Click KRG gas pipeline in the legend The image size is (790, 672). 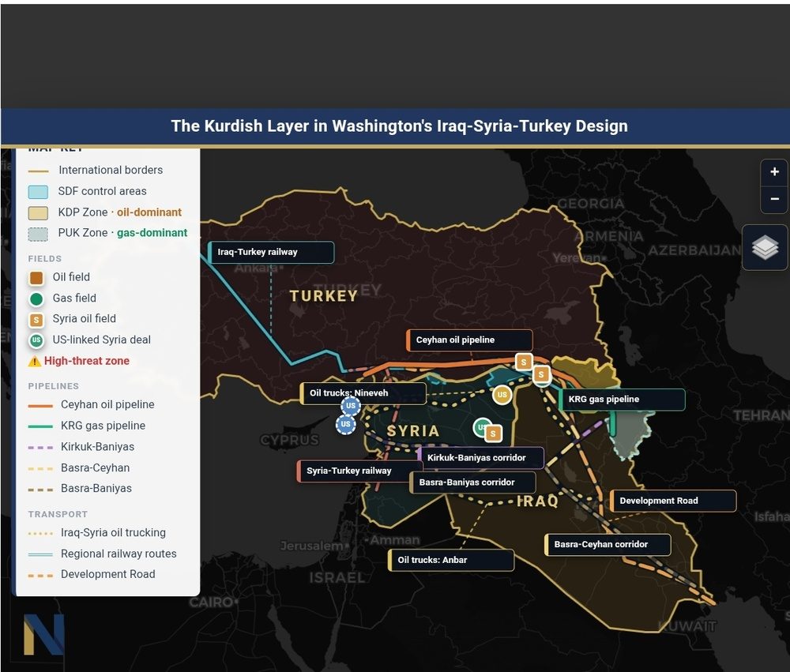(87, 426)
